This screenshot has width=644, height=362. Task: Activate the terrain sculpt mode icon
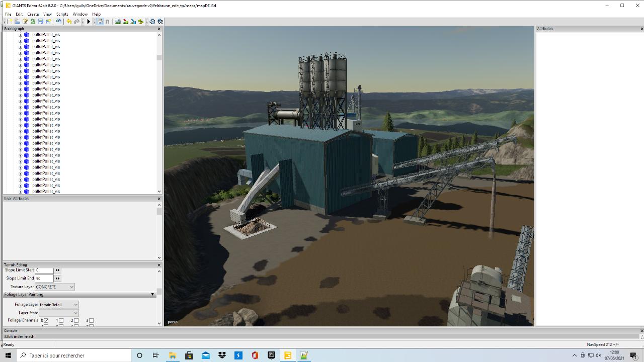pyautogui.click(x=118, y=22)
